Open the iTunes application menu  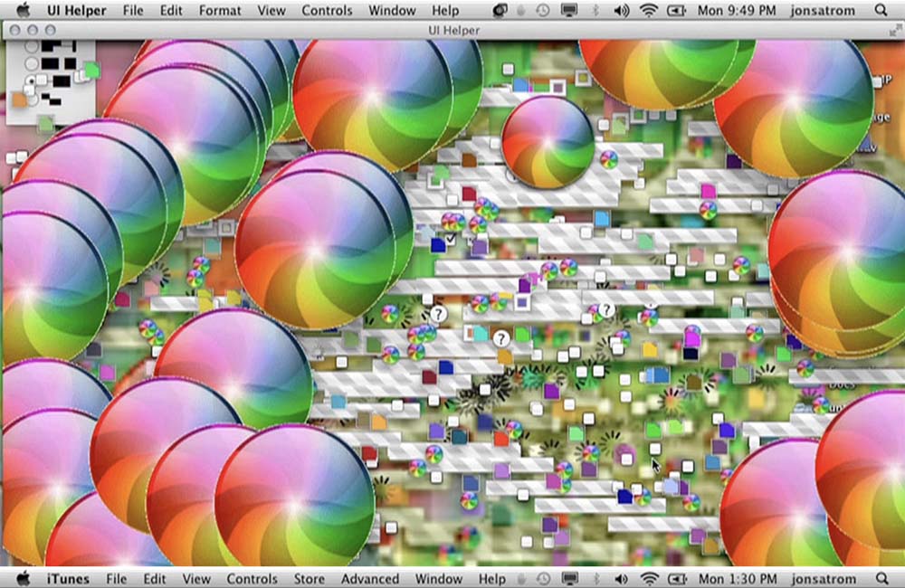[68, 579]
